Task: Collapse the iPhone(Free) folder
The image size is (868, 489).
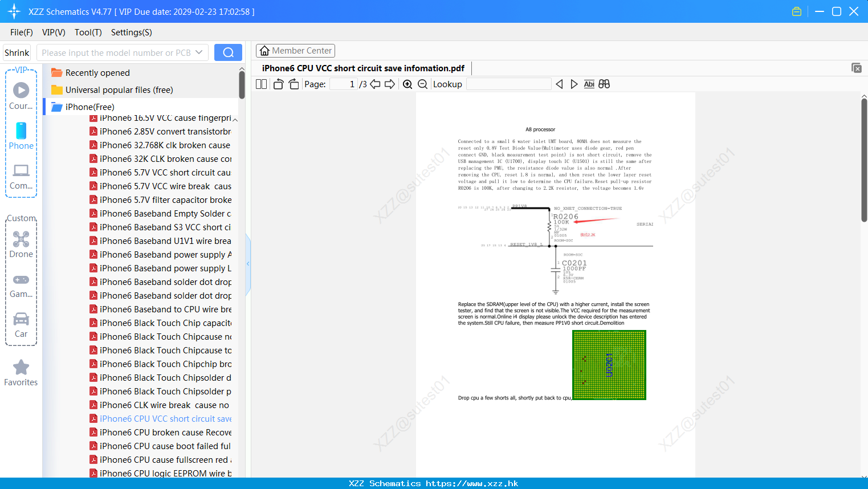Action: pos(83,107)
